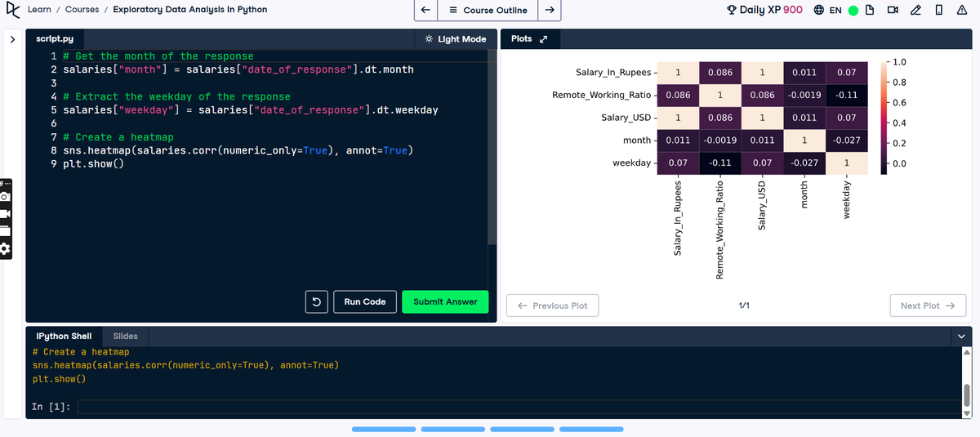Image resolution: width=980 pixels, height=437 pixels.
Task: Click the Daily XP trophy icon
Action: 731,11
